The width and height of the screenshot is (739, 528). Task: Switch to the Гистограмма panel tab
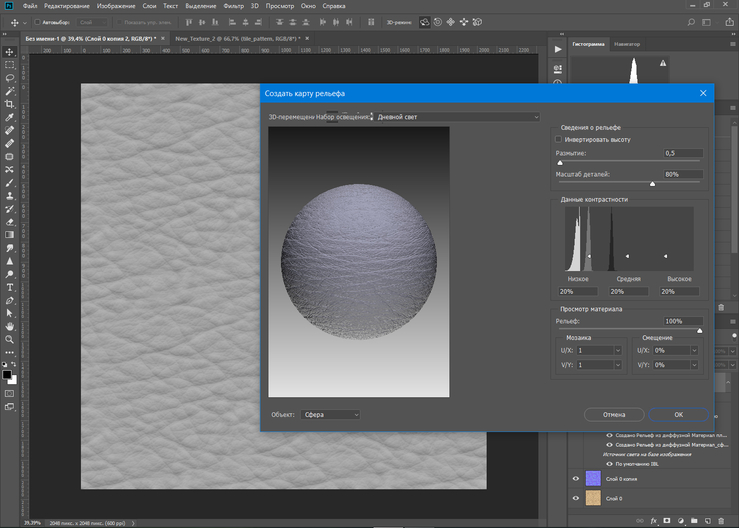click(588, 44)
